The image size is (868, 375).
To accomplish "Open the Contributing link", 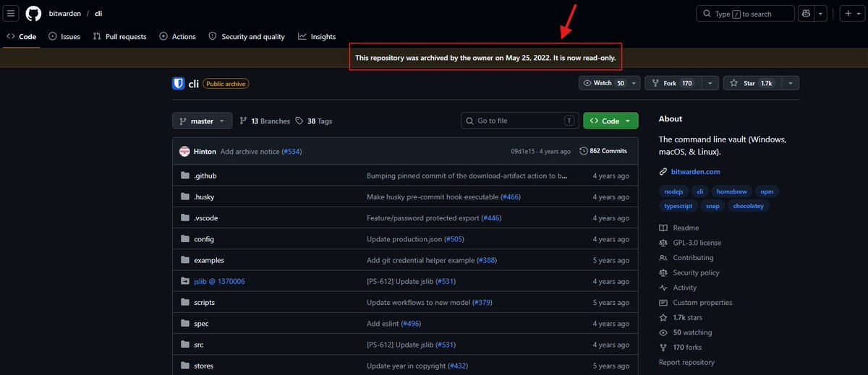I will (x=686, y=257).
